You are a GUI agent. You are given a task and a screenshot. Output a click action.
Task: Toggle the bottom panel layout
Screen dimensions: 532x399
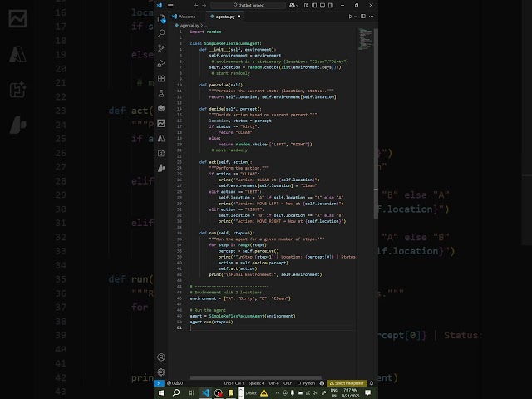pyautogui.click(x=323, y=6)
